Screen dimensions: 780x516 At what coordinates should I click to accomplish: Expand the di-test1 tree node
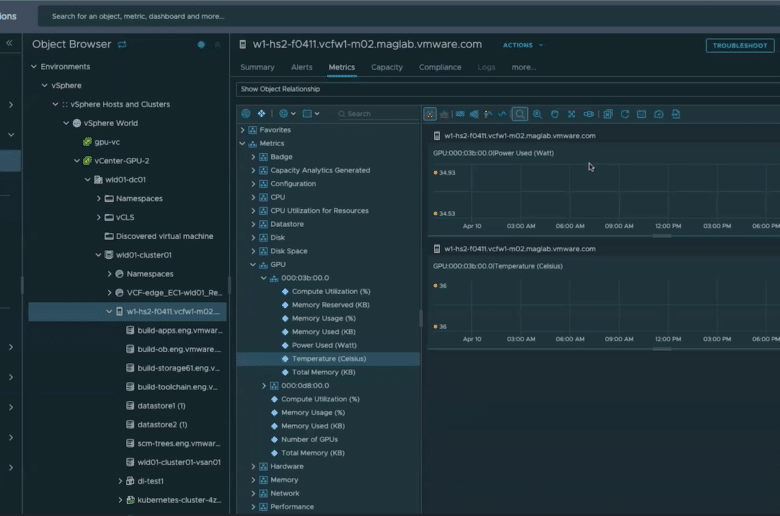(120, 481)
